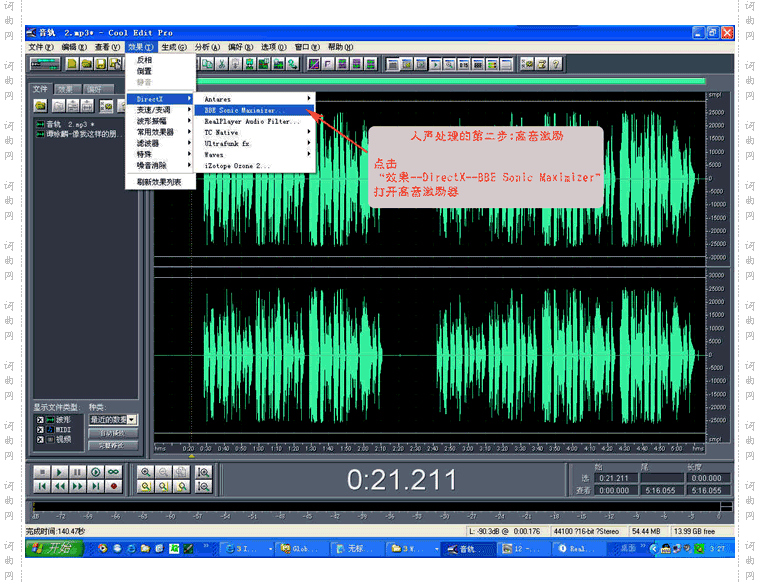
Task: Open the Windows 开始 Start button
Action: pos(54,548)
